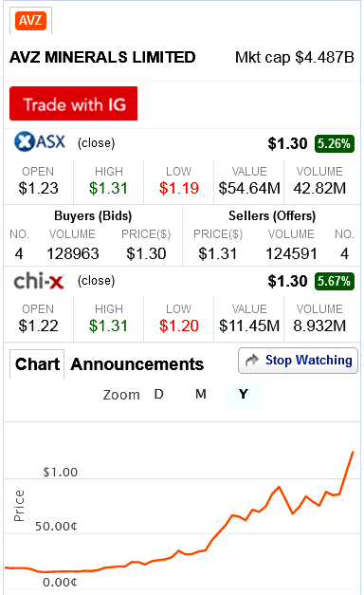
Task: Set chart zoom to D (day)
Action: coord(159,394)
